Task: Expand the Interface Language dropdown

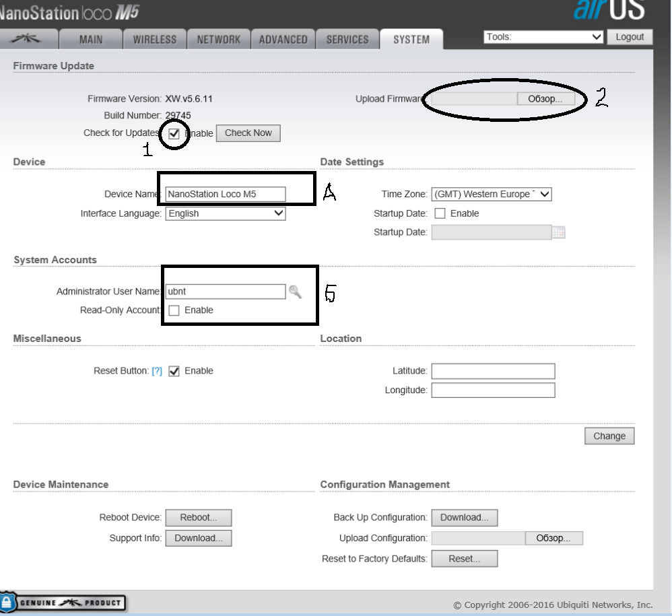Action: coord(226,213)
